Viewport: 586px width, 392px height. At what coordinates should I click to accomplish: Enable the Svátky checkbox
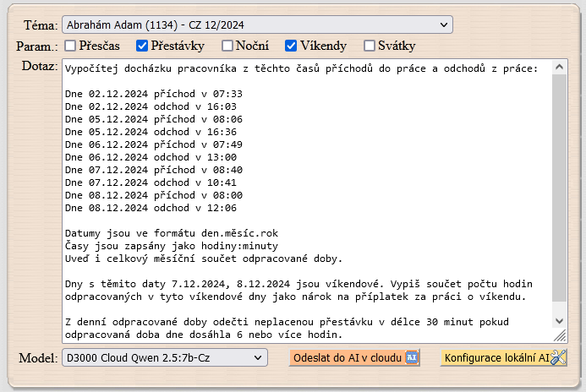[370, 46]
